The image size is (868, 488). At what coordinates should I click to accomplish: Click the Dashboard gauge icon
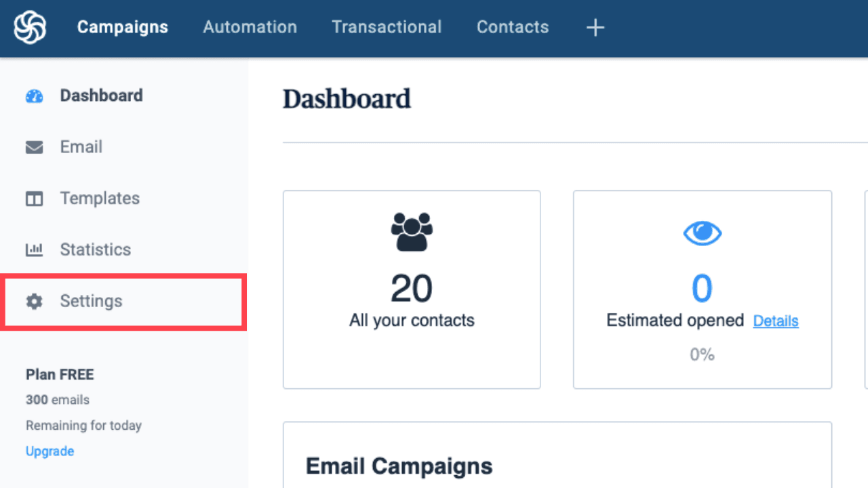[34, 96]
